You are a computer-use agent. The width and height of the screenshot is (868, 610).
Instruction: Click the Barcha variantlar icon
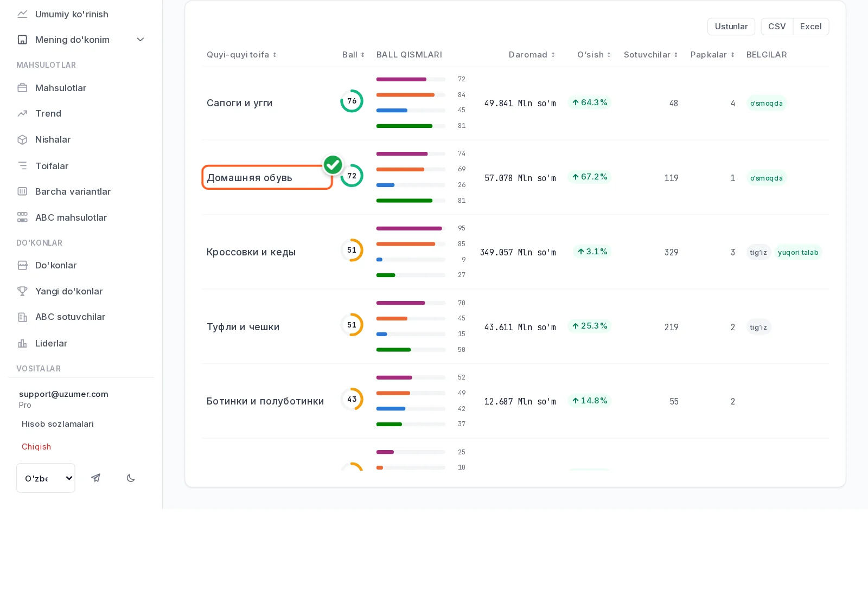(22, 191)
